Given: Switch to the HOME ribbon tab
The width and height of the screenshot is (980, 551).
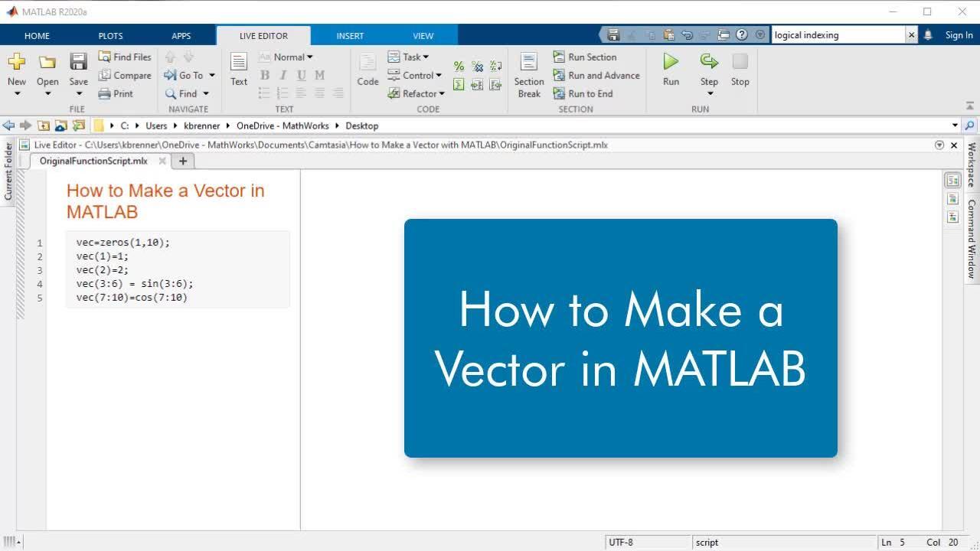Looking at the screenshot, I should point(37,35).
